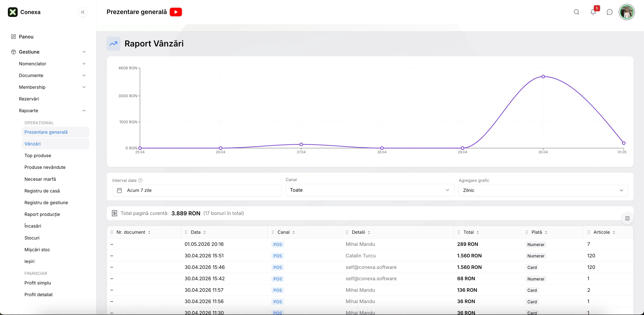Open the Produse nevândute report
Viewport: 644px width, 315px height.
[x=45, y=167]
